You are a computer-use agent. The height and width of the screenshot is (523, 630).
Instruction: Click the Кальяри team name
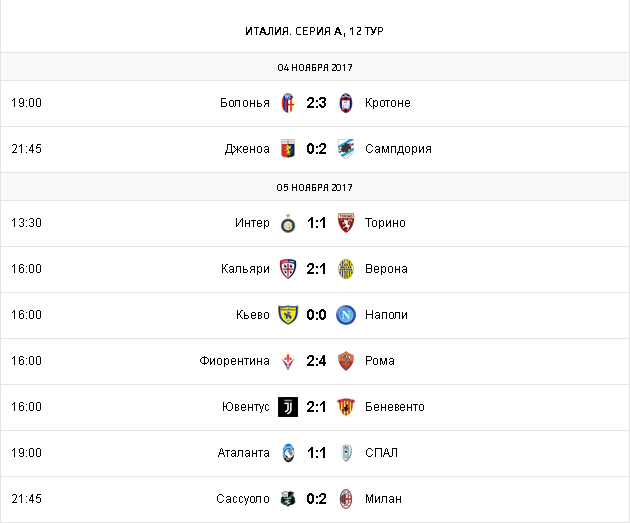pyautogui.click(x=245, y=269)
